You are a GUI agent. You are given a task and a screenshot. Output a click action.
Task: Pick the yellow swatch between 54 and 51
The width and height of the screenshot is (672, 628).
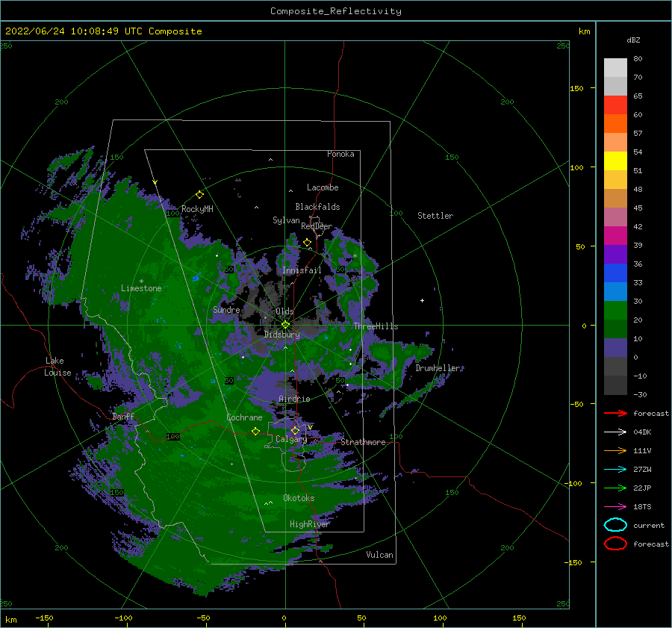[x=615, y=161]
